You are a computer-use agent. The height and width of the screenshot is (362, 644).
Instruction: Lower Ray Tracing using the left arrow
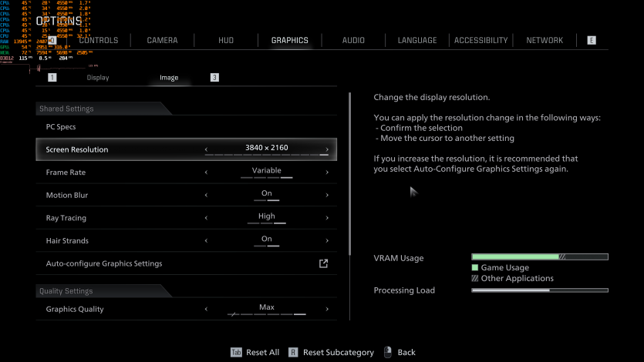(206, 218)
